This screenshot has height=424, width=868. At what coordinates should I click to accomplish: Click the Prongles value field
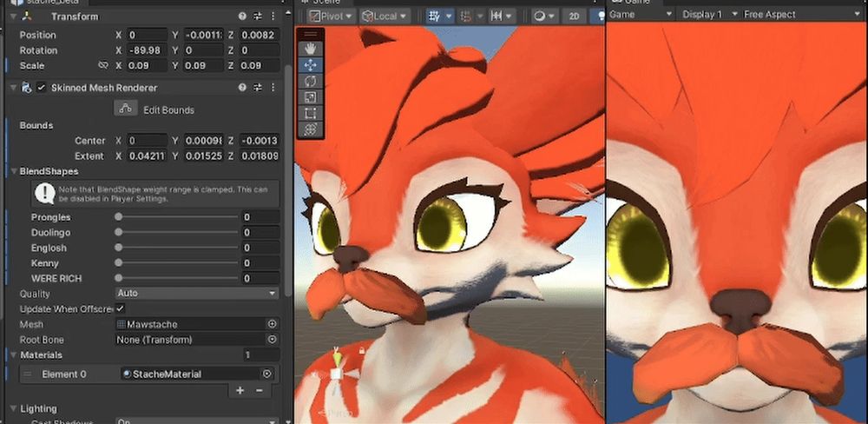pos(260,217)
